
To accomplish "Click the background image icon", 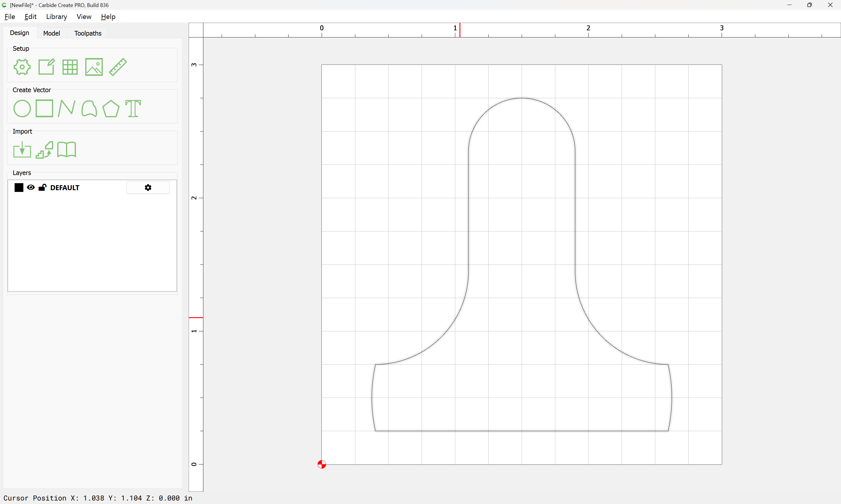I will point(94,67).
